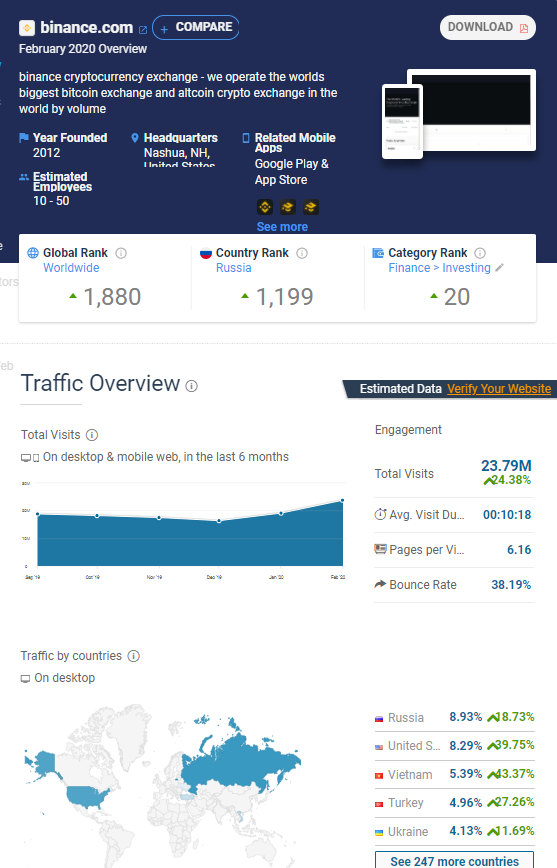Select the Feb '20 chart data point
The image size is (557, 868).
coord(342,500)
